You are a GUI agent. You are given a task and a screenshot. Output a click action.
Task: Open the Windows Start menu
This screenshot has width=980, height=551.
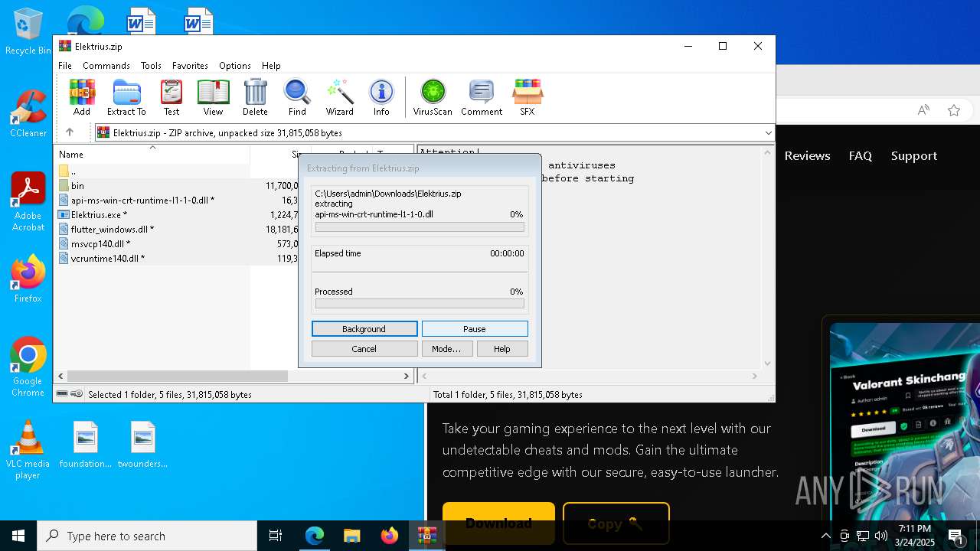pos(18,536)
